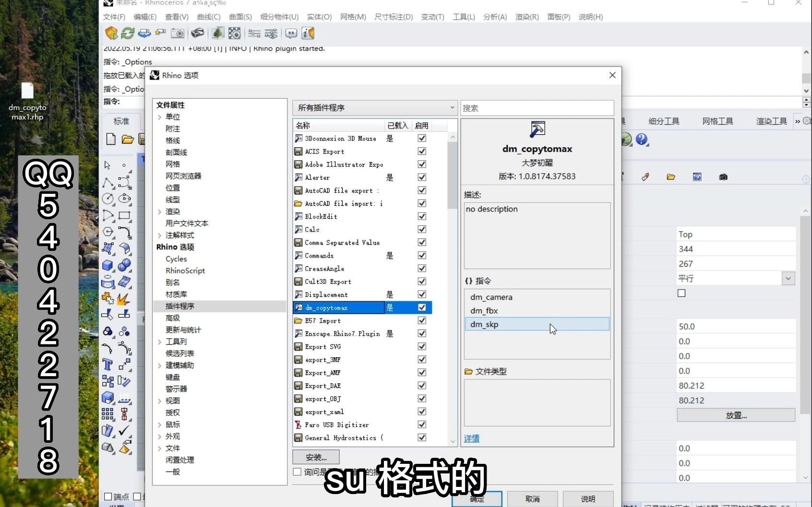Select the dm_skp command entry

point(537,324)
